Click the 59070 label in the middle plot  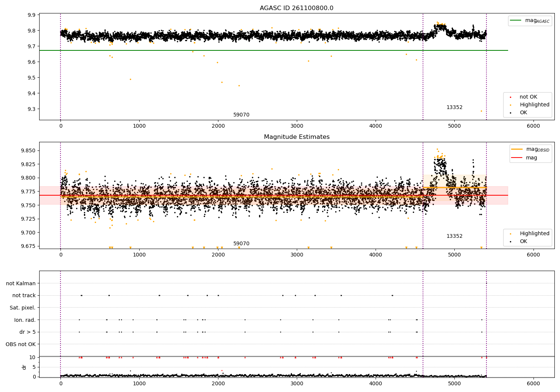[x=241, y=244]
